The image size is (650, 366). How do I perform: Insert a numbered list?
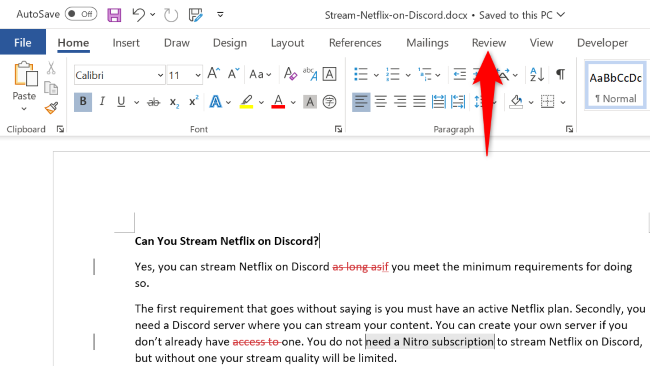[393, 74]
